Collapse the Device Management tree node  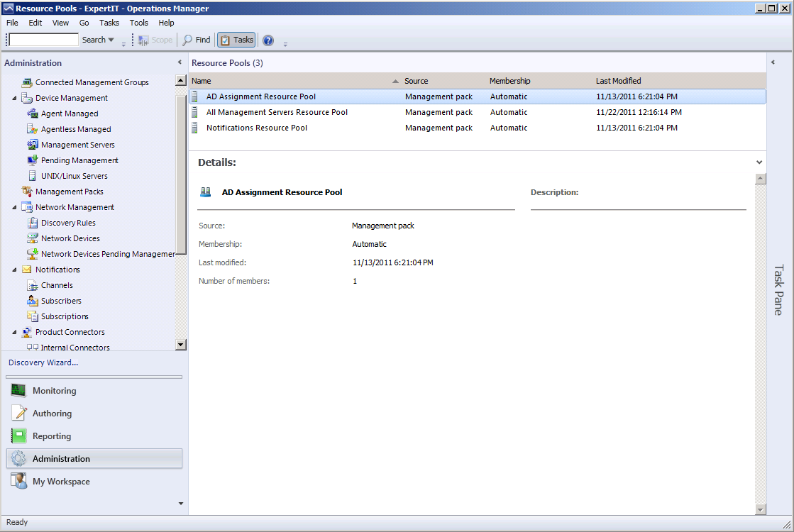[15, 98]
